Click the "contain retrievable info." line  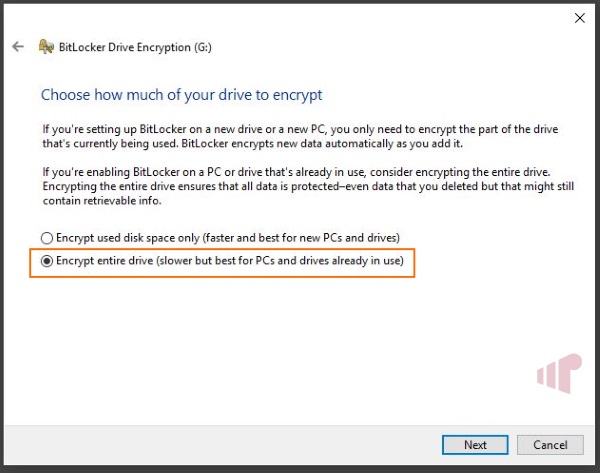tap(102, 201)
